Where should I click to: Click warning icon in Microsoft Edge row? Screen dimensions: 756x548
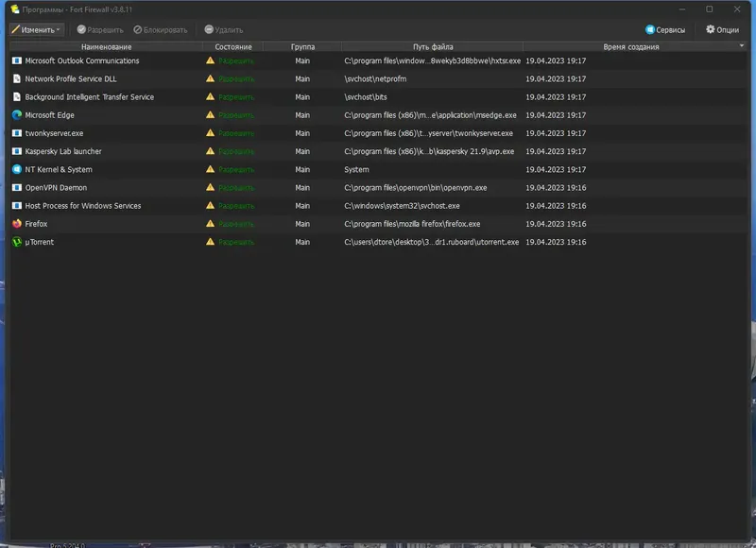pos(210,114)
